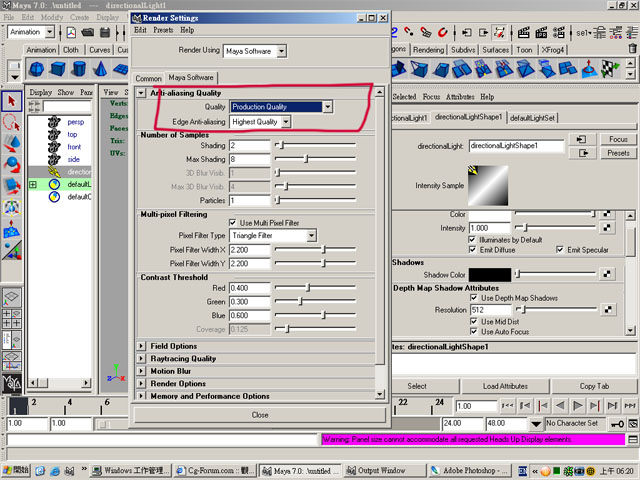Choose the Lasso select tool

[11, 122]
